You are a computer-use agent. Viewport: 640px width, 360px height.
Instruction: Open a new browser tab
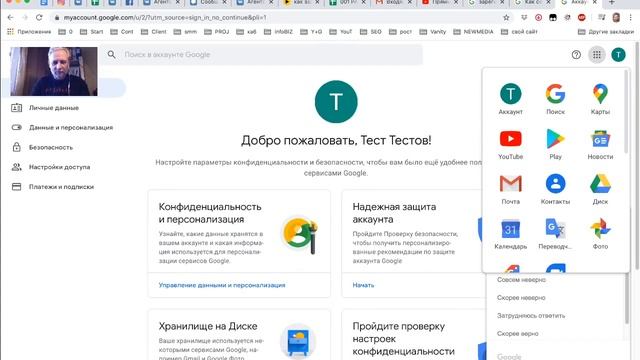611,2
